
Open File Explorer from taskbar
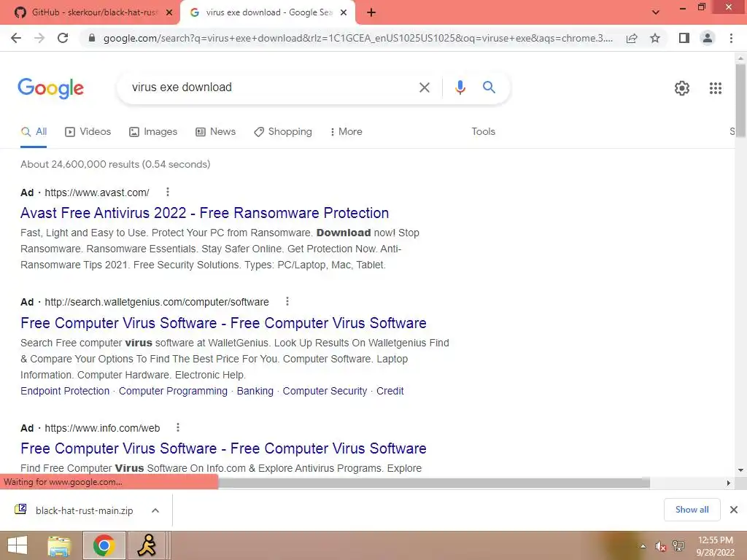(59, 545)
